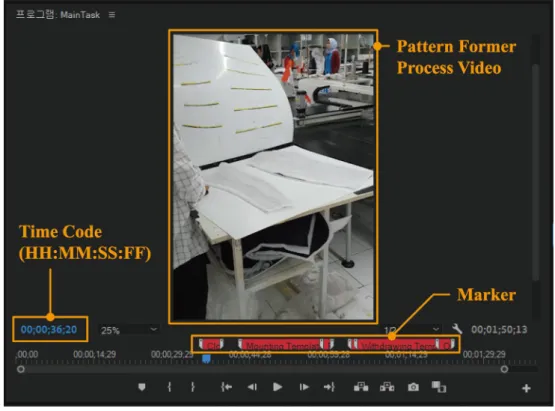Step back one frame

coord(252,387)
